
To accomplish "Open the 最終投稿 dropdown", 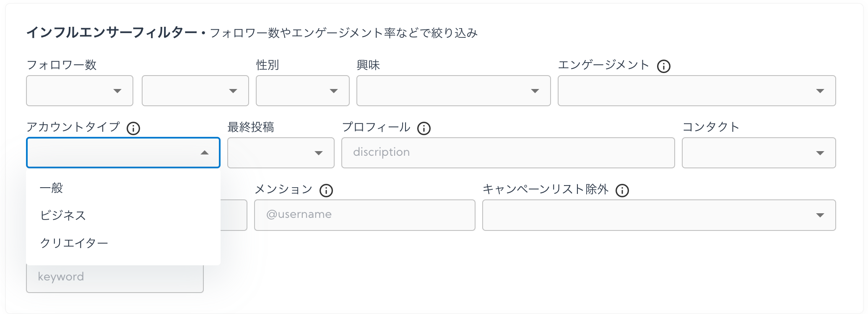I will pos(281,153).
